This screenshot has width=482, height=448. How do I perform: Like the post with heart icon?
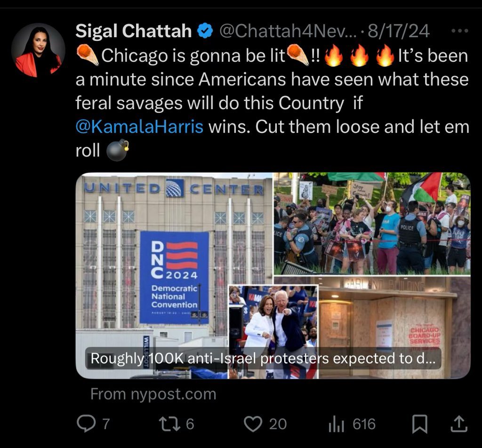253,424
